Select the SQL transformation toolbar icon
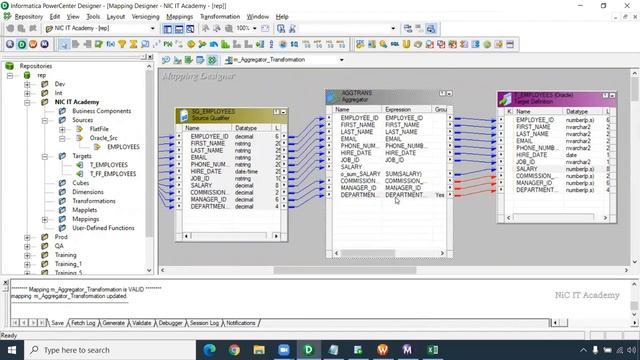The image size is (640, 360). [395, 44]
